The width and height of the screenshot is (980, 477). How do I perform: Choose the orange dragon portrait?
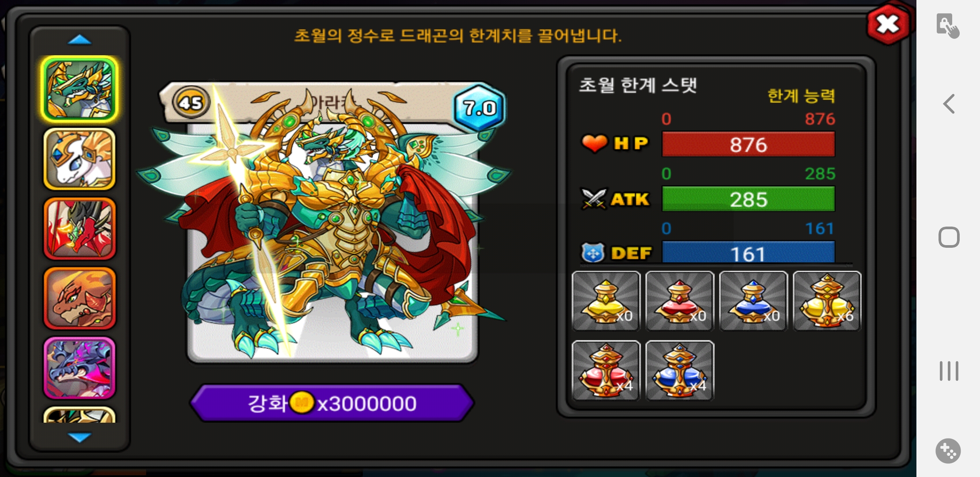80,298
